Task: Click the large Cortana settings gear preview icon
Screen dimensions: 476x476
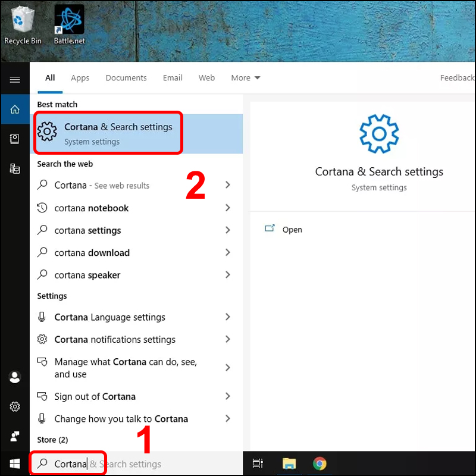Action: point(379,134)
